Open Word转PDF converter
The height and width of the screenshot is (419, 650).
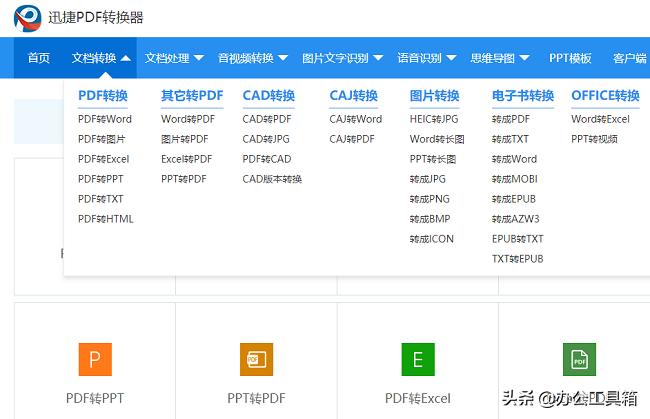(188, 119)
